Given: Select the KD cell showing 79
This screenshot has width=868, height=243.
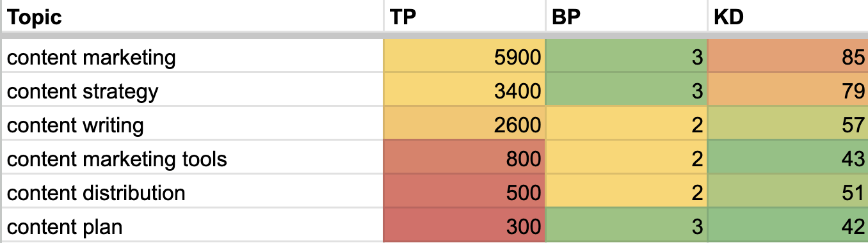Looking at the screenshot, I should pyautogui.click(x=788, y=91).
